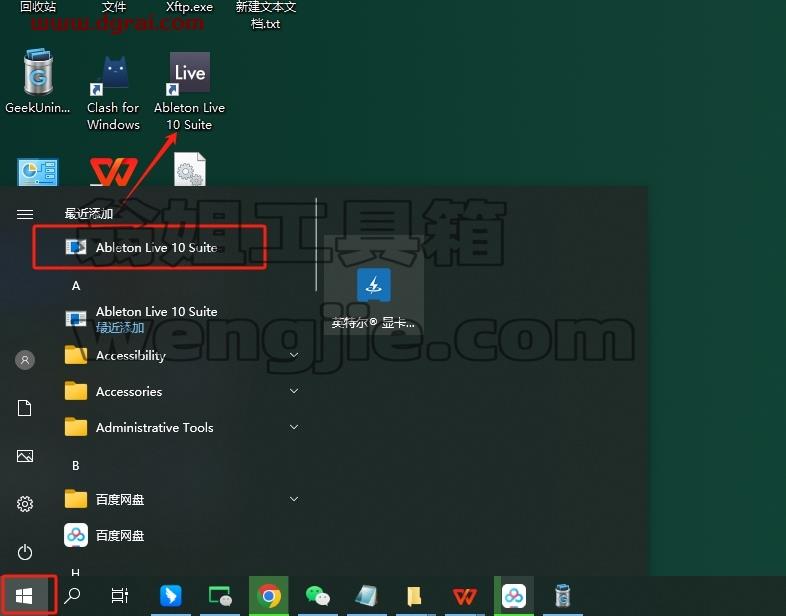Click the Windows Start button
Viewport: 786px width, 616px height.
point(24,596)
